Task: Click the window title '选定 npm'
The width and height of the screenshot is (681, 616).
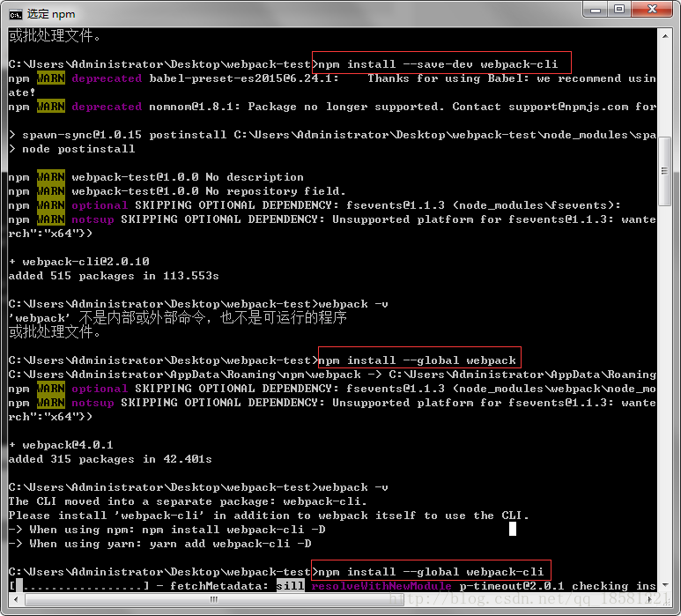Action: 51,14
